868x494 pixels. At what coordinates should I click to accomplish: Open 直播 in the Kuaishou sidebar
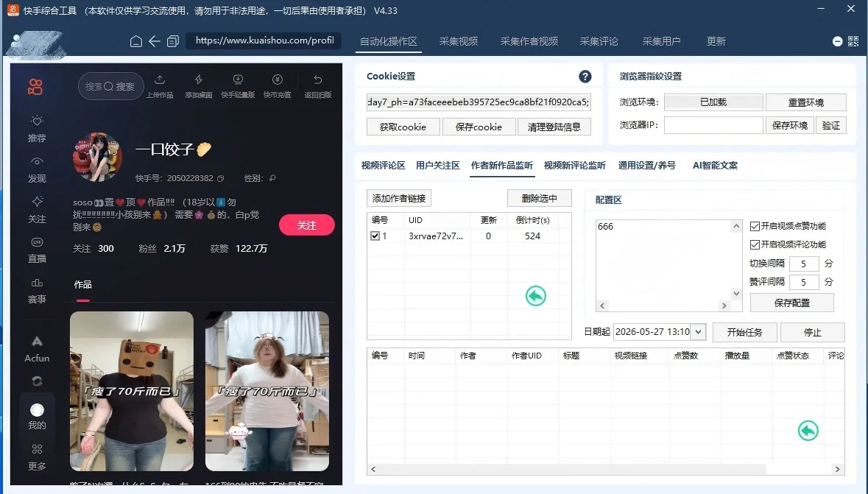(37, 250)
